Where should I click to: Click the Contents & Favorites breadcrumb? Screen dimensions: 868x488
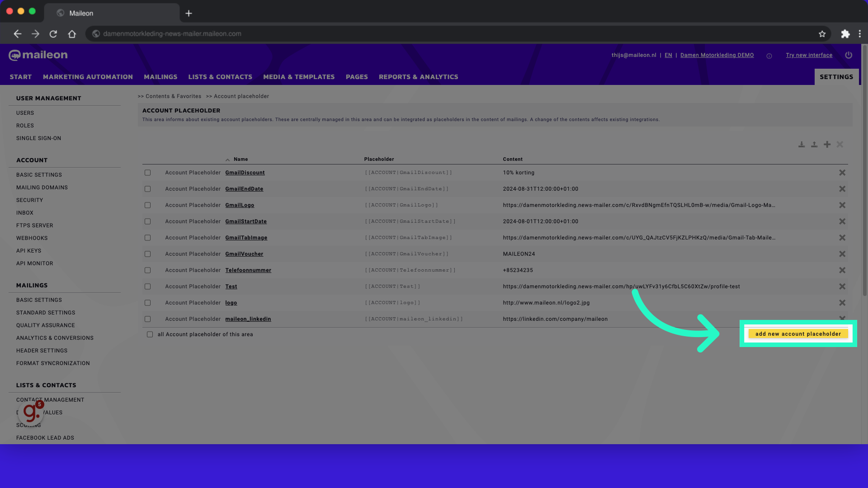[x=173, y=96]
